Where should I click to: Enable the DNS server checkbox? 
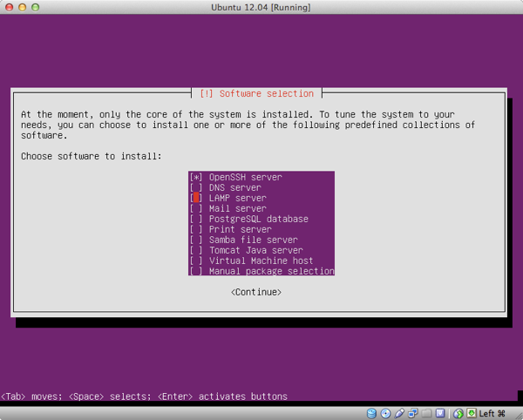click(x=195, y=188)
